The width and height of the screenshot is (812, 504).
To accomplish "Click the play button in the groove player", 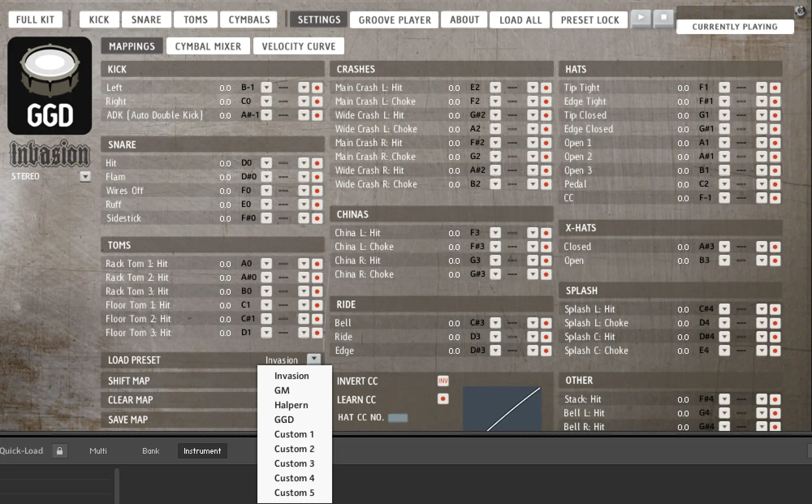I will [x=641, y=18].
